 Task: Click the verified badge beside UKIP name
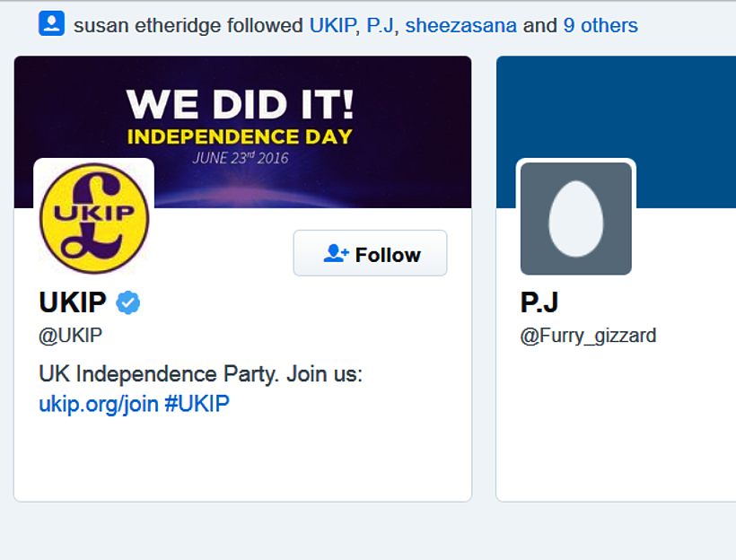click(x=128, y=302)
